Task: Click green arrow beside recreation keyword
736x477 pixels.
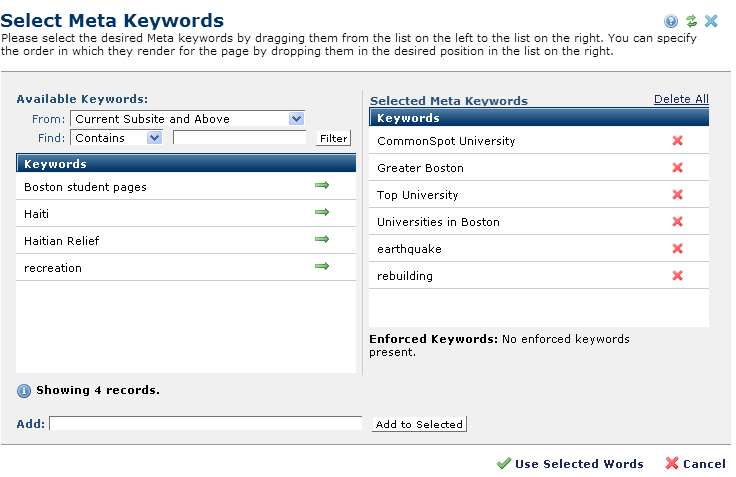Action: pos(321,267)
